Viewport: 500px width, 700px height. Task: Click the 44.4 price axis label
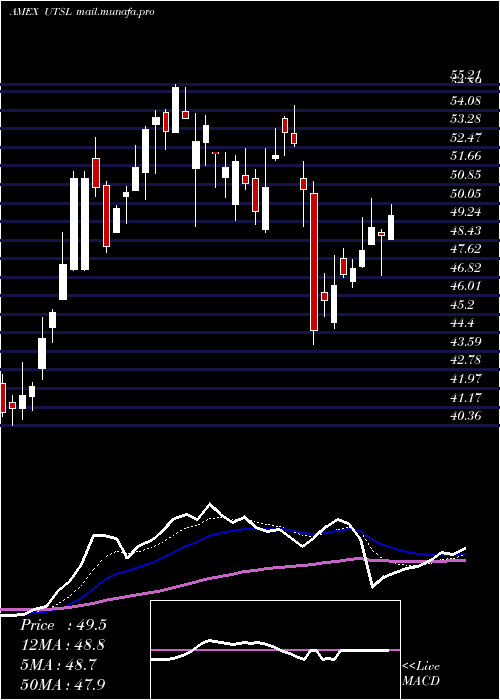(x=462, y=323)
